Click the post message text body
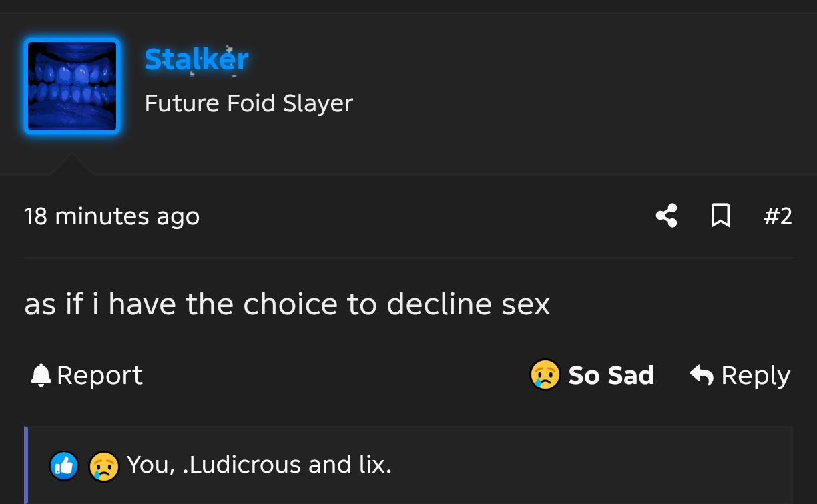The image size is (817, 504). (287, 304)
